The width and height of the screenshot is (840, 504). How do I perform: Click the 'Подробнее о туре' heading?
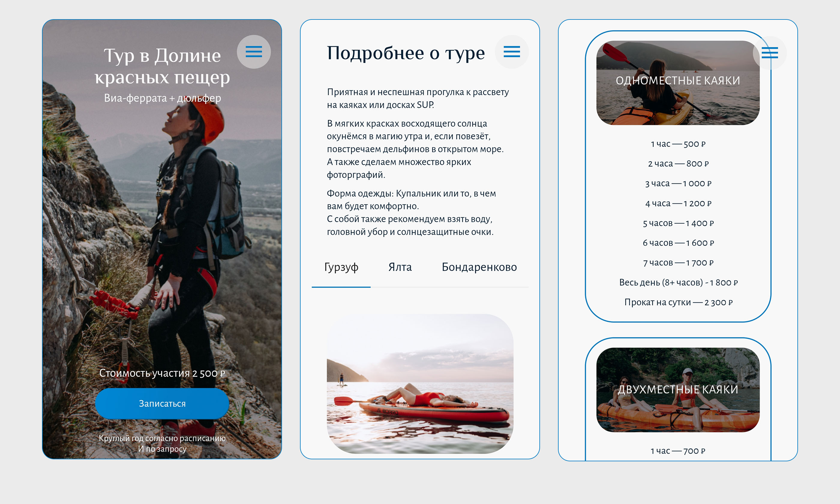(406, 53)
